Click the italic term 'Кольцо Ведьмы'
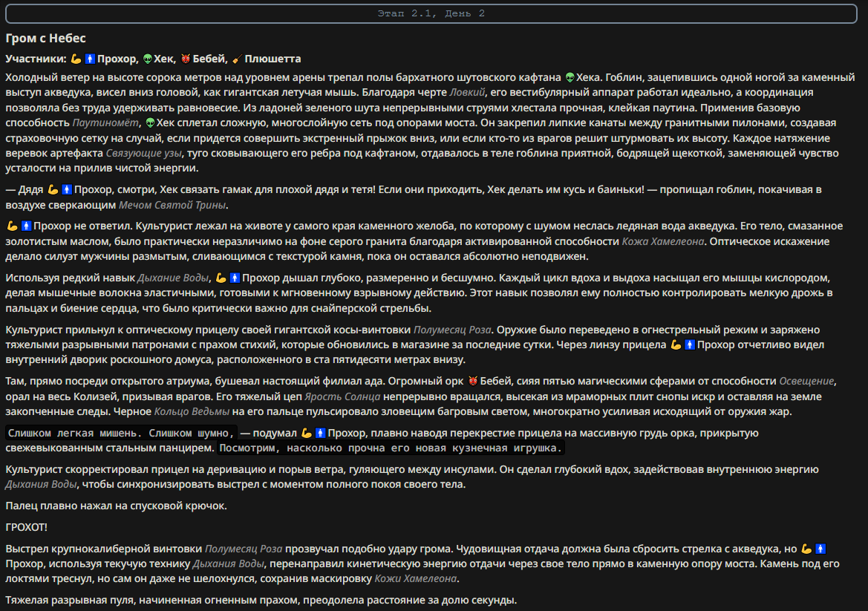 192,412
